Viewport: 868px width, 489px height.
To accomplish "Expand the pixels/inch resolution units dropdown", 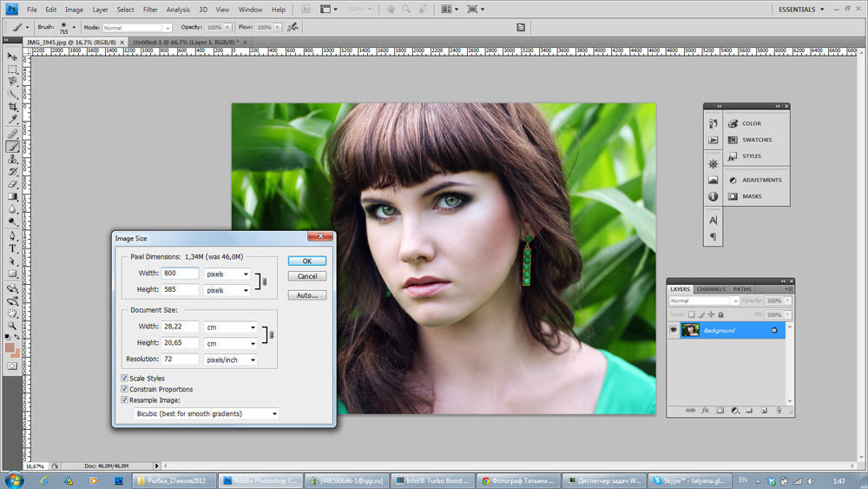I will [x=230, y=359].
